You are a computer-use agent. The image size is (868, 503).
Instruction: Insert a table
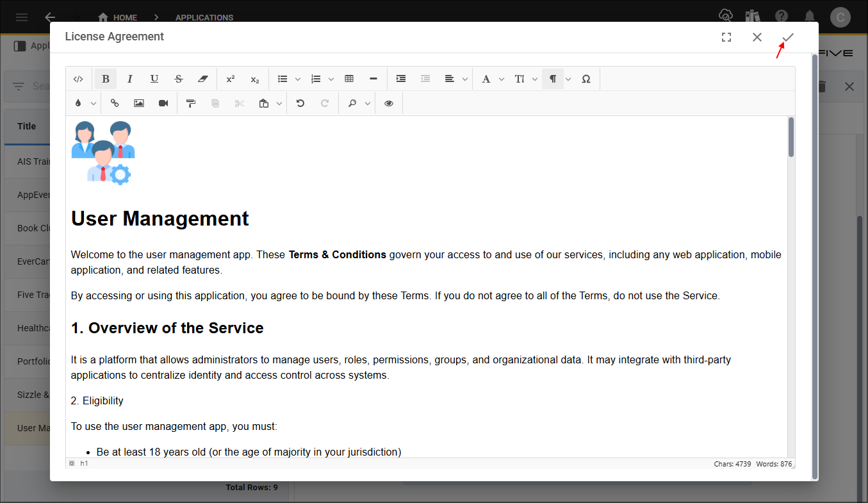tap(349, 79)
